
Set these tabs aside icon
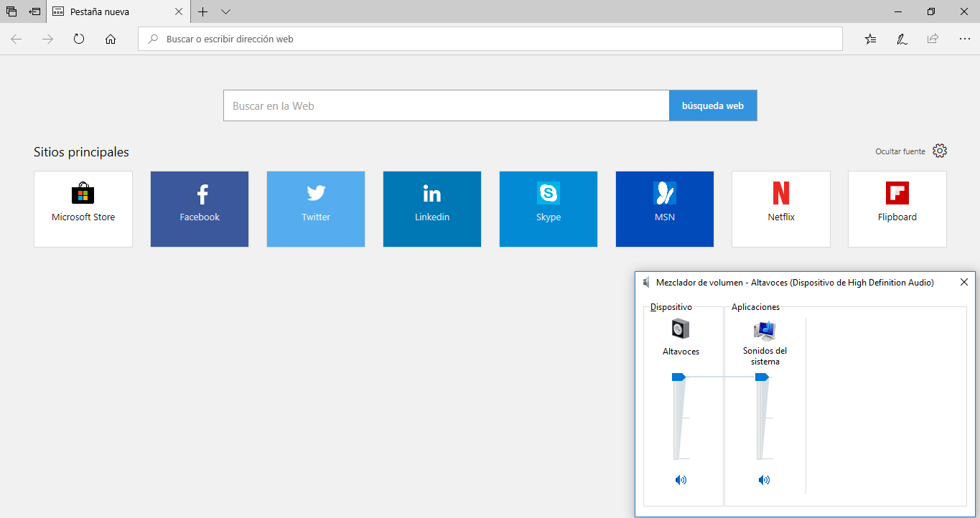tap(34, 11)
